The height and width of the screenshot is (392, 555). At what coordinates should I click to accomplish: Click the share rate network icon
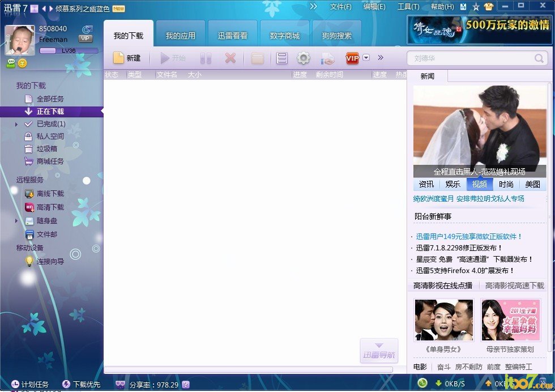click(x=120, y=385)
